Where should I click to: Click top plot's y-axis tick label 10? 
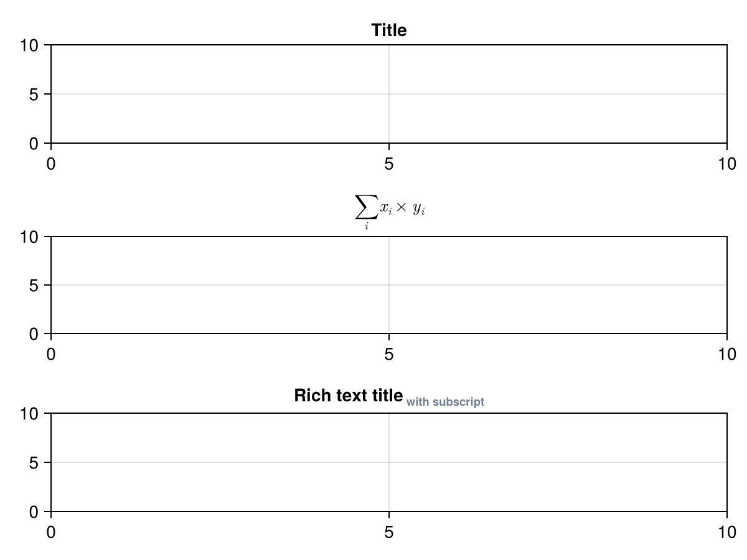click(x=31, y=45)
